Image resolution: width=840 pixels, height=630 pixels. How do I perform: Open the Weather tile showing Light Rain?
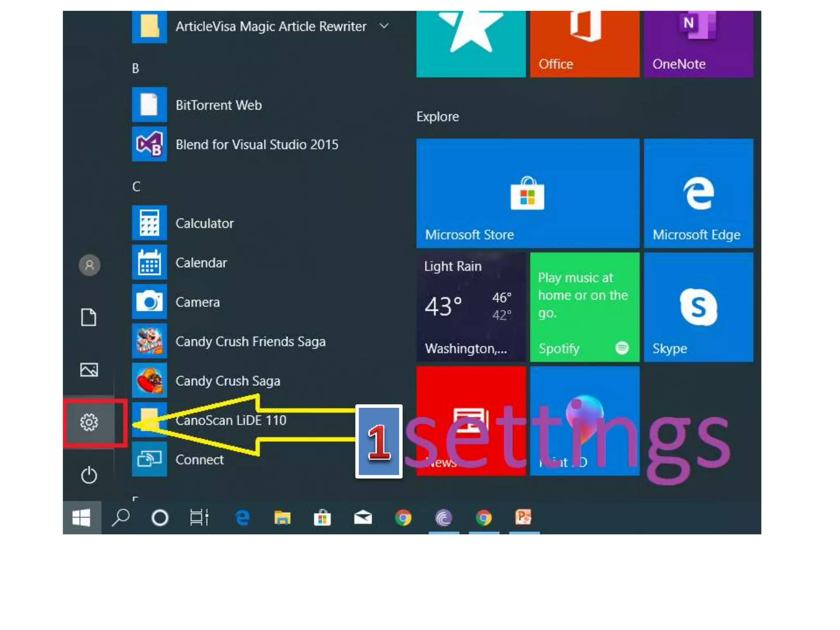point(470,307)
